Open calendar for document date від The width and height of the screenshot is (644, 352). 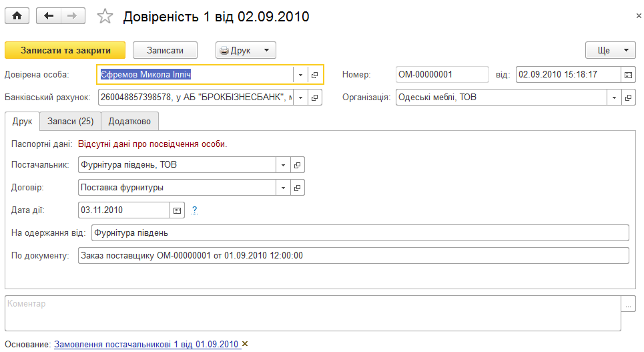tap(628, 75)
